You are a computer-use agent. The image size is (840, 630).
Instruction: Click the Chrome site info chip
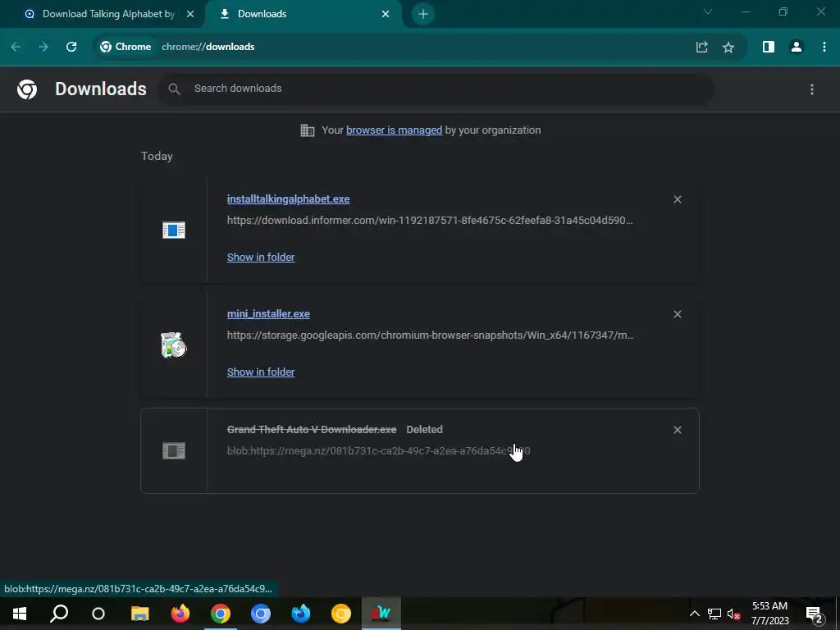coord(126,47)
